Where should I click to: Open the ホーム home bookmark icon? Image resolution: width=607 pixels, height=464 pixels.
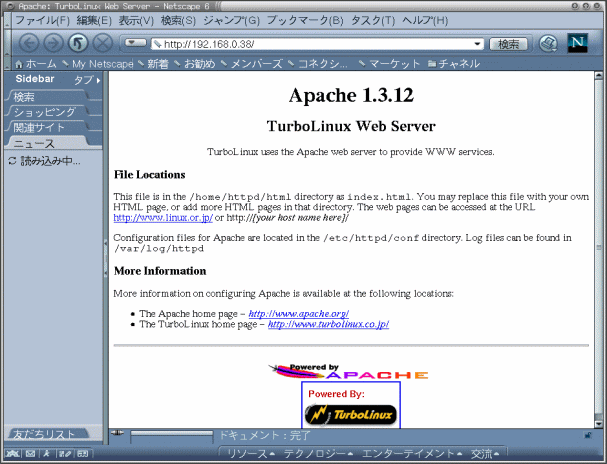tap(33, 64)
